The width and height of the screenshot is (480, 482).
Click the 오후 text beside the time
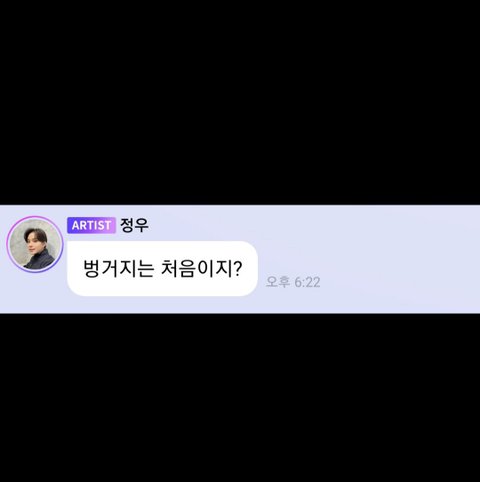pyautogui.click(x=278, y=282)
